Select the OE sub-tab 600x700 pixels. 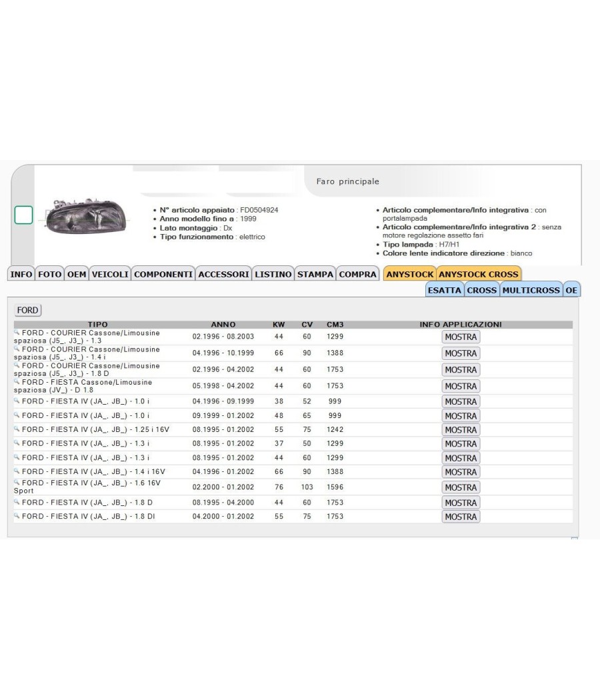[x=571, y=290]
